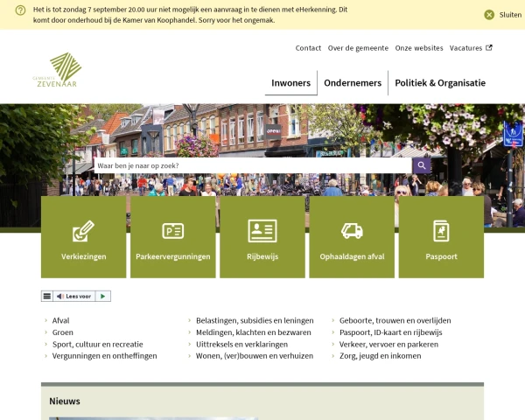
Task: Open the Paspoort tile icon
Action: pyautogui.click(x=441, y=231)
